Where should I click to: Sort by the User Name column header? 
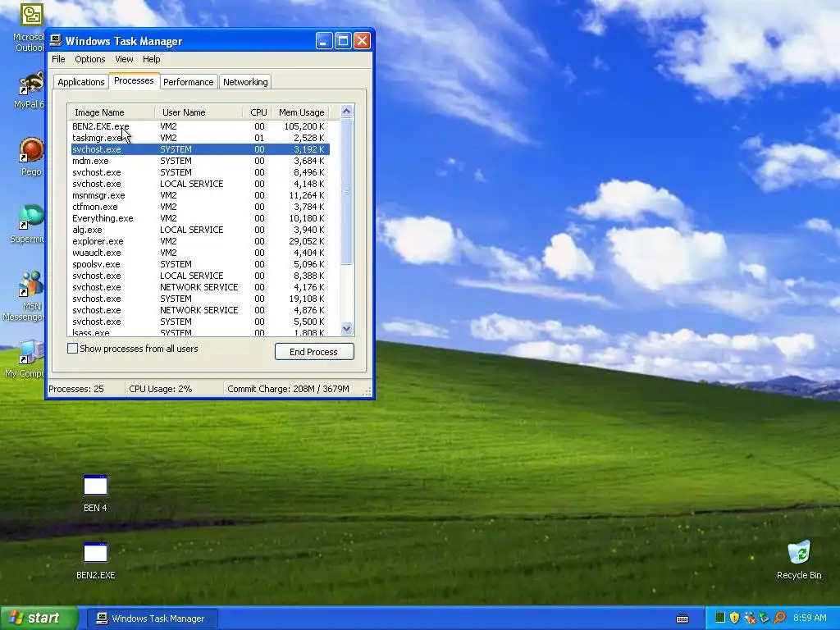pyautogui.click(x=199, y=112)
